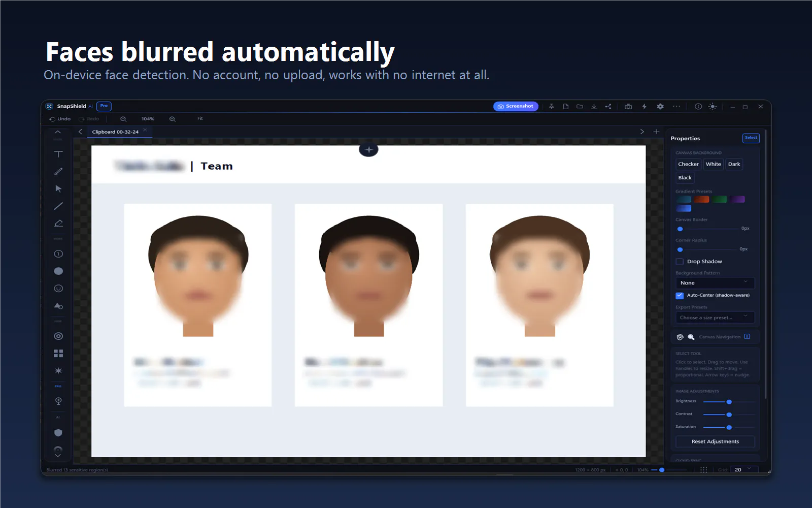Click the magnifier zoom navigation icon
This screenshot has width=812, height=508.
click(x=691, y=337)
